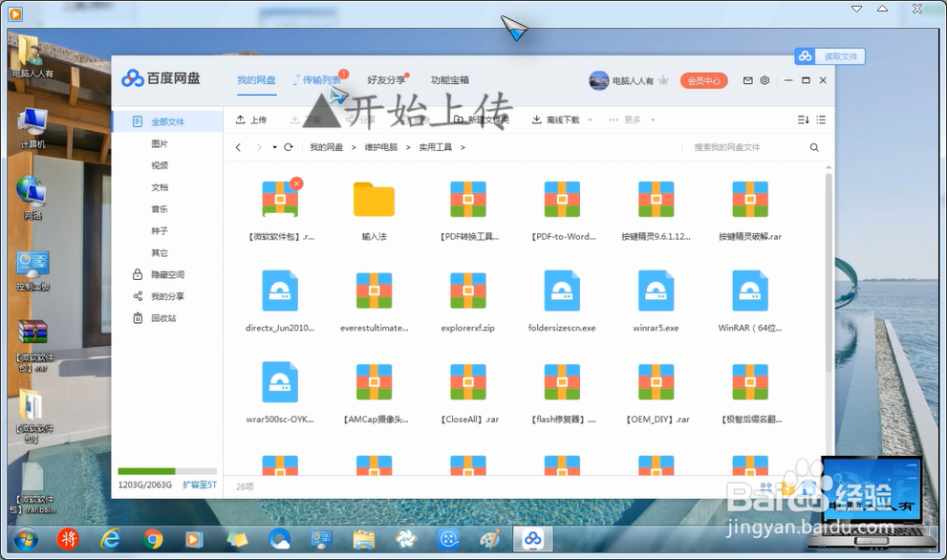Select 【极智后缀名 archive file
Screen dimensions: 947x560
[x=750, y=382]
